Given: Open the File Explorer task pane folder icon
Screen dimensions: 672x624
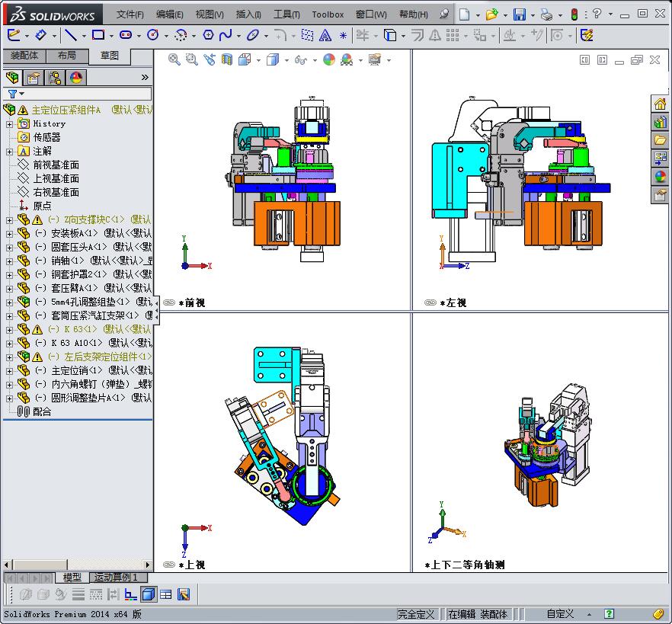Looking at the screenshot, I should [x=660, y=139].
